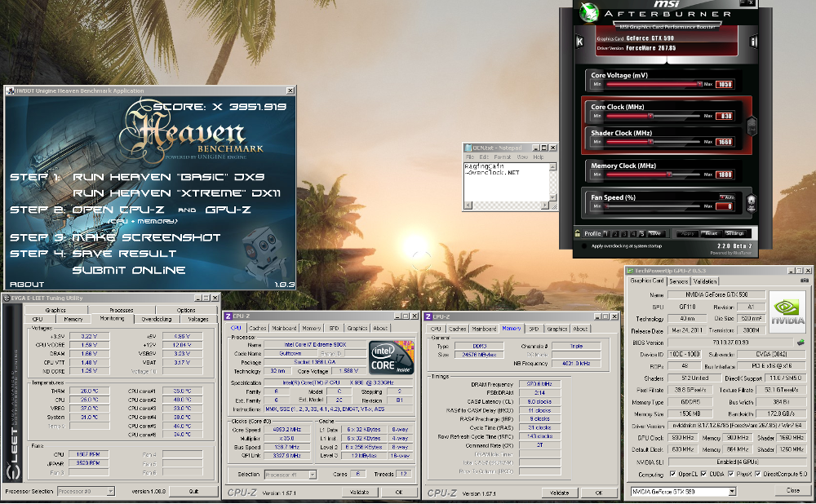Image resolution: width=816 pixels, height=504 pixels.
Task: Click SAVE RESULT in Heaven window
Action: (x=124, y=254)
